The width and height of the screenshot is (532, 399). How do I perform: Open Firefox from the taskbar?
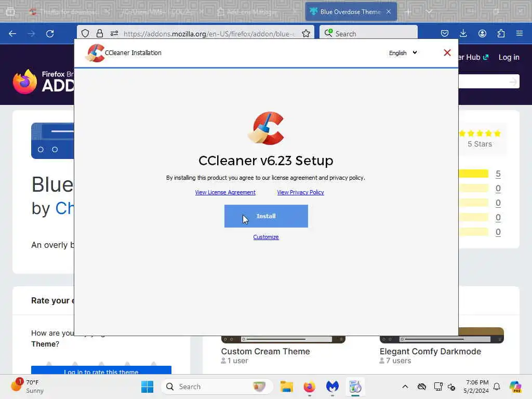tap(310, 387)
